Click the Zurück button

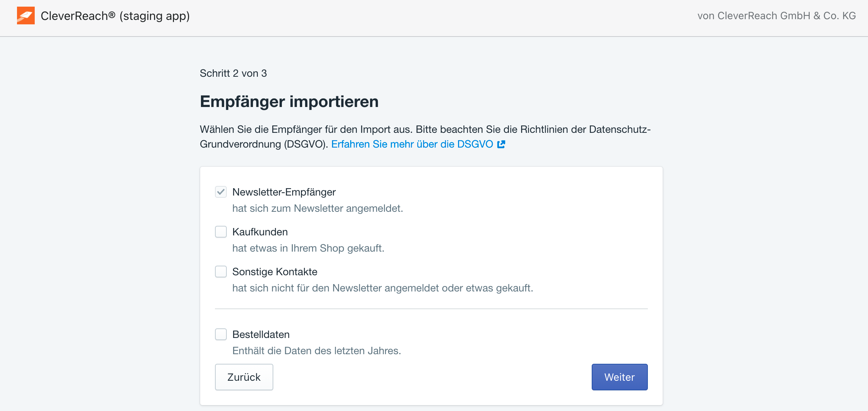244,377
